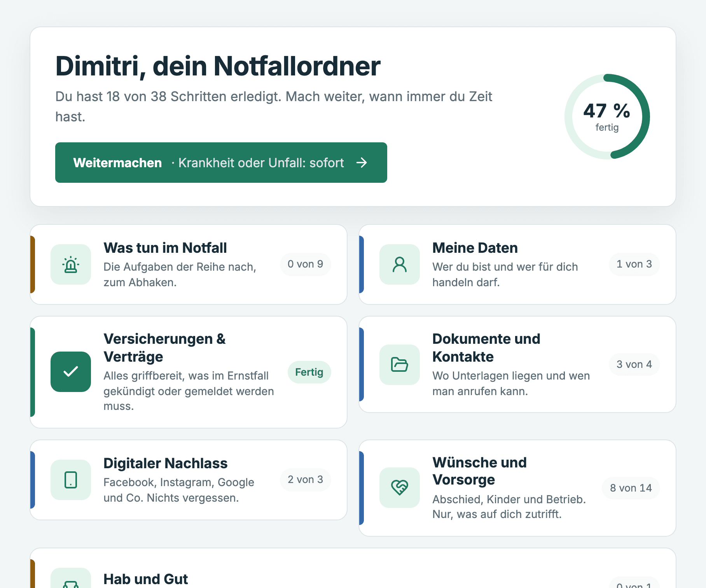Click the open folder icon for Dokumente und Kontakte
Screen dimensions: 706x588
pyautogui.click(x=400, y=365)
